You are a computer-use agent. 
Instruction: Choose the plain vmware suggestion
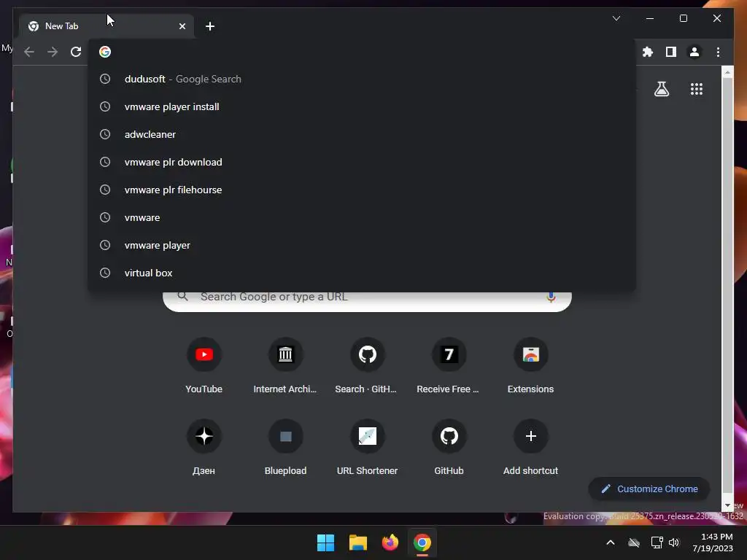362,217
